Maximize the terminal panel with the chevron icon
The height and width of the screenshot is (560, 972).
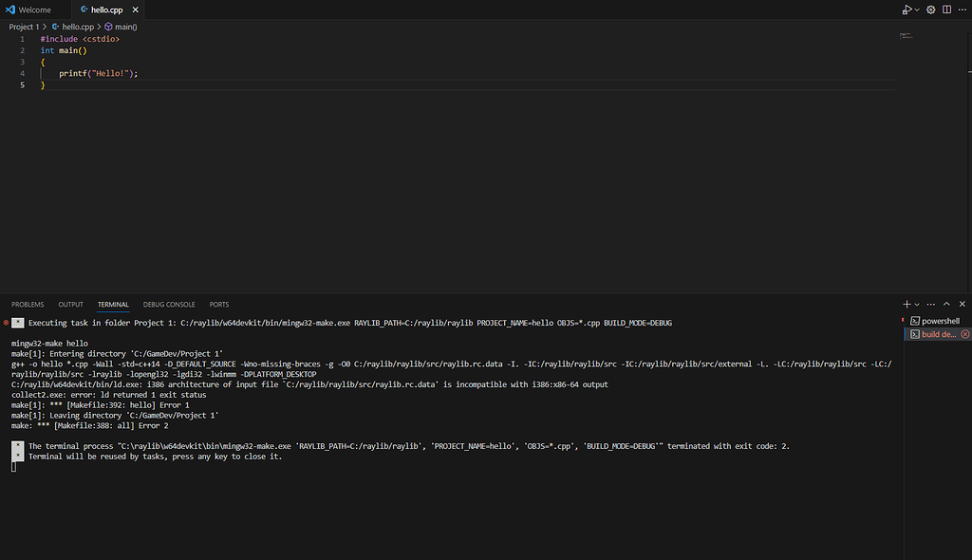tap(945, 304)
